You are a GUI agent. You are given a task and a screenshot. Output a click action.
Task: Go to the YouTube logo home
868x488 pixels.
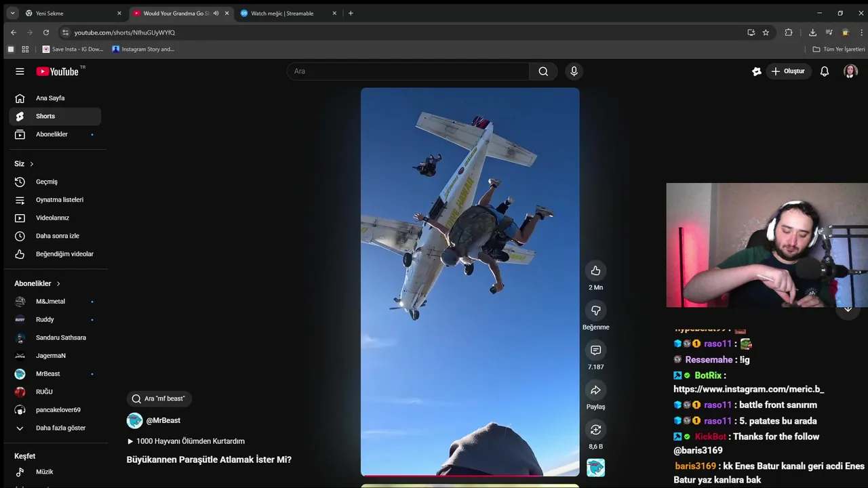point(58,71)
